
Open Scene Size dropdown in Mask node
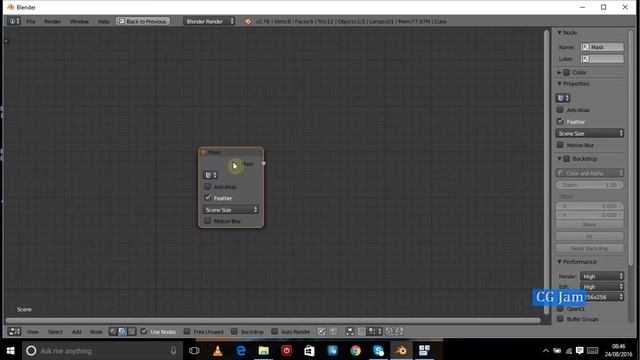tap(231, 210)
